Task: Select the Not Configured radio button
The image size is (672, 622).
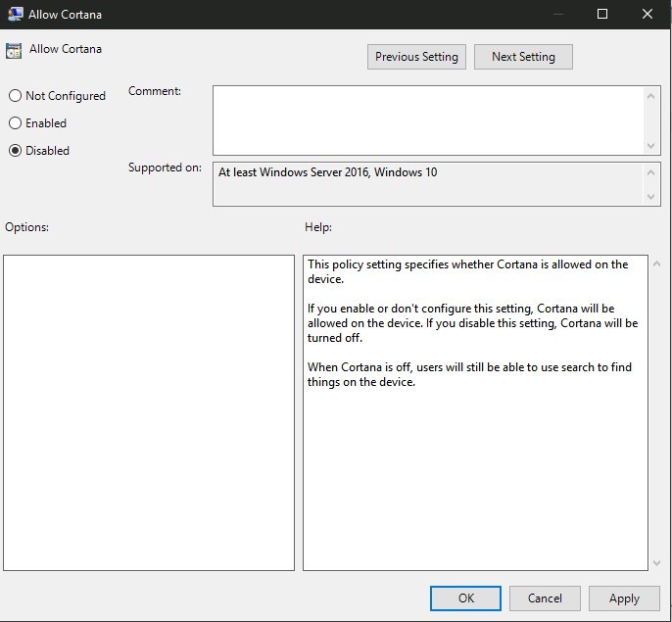Action: pos(15,96)
